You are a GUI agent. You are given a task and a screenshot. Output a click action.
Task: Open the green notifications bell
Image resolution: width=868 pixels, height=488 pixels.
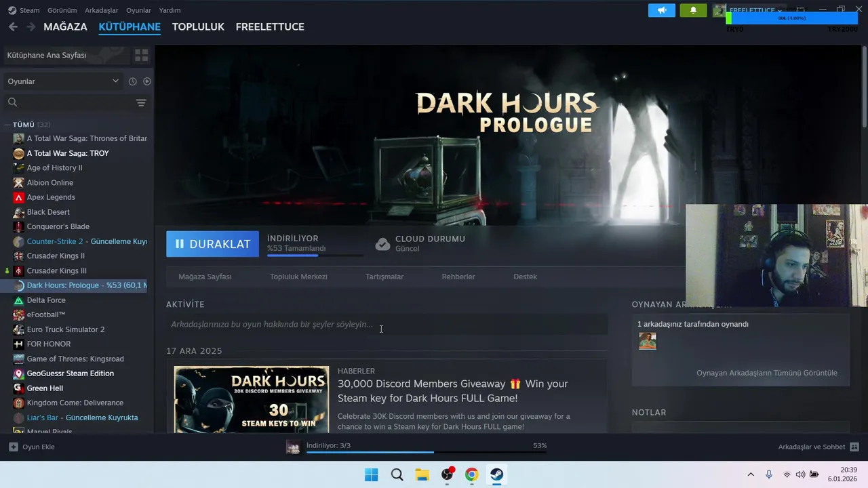[693, 10]
